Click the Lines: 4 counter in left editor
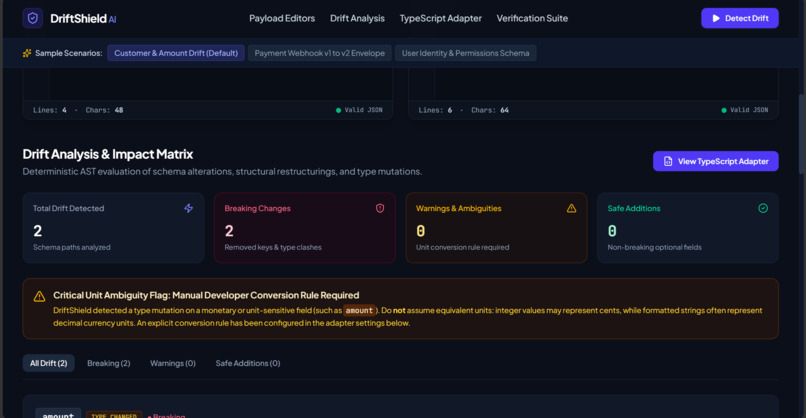The width and height of the screenshot is (806, 418). click(50, 110)
